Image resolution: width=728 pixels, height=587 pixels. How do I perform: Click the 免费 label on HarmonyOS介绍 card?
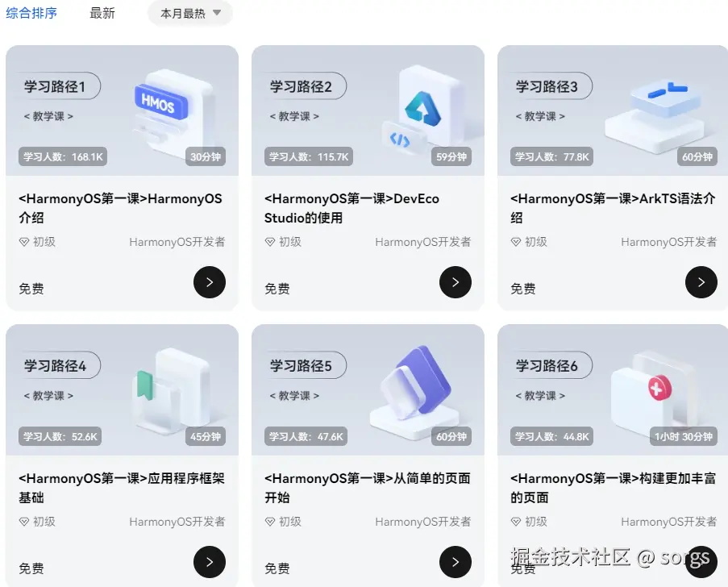click(31, 289)
